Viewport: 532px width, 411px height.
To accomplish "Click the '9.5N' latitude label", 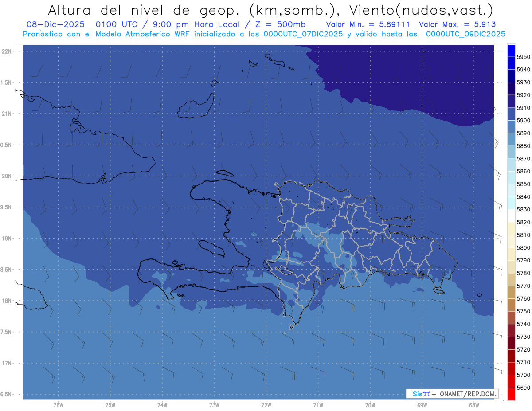I will [6, 207].
